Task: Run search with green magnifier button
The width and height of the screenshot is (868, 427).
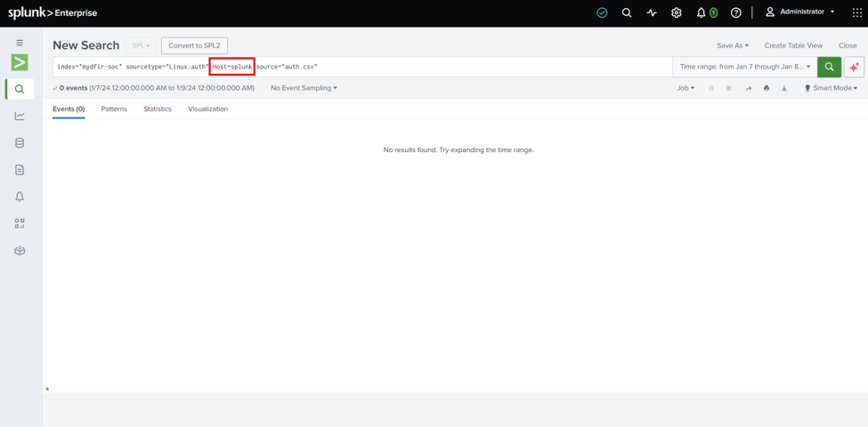Action: coord(829,67)
